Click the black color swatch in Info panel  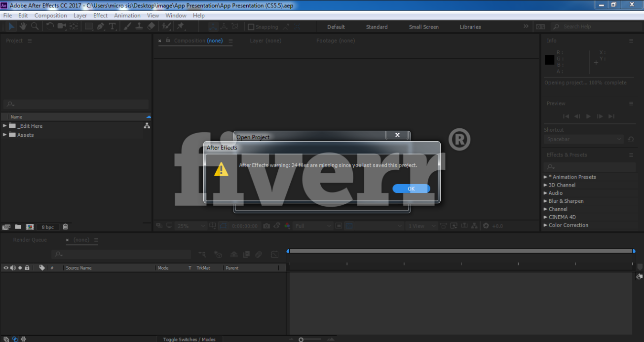tap(549, 60)
